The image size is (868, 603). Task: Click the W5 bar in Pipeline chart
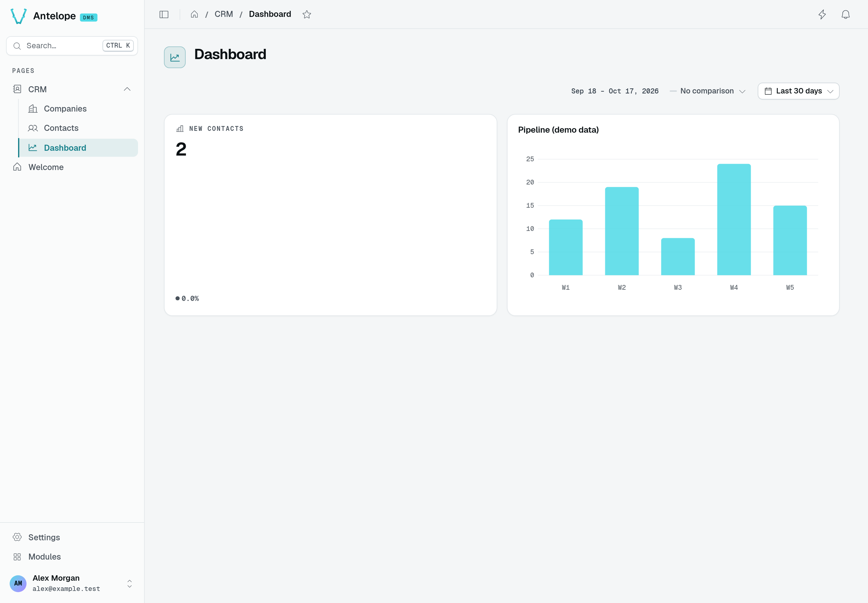point(790,240)
